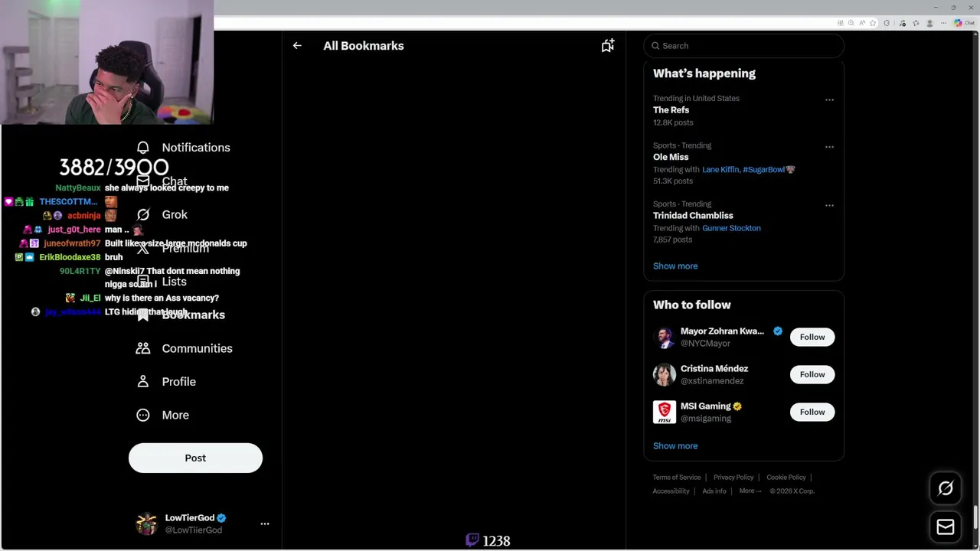Open the Copilot Chat button
The width and height of the screenshot is (980, 551).
(x=964, y=23)
